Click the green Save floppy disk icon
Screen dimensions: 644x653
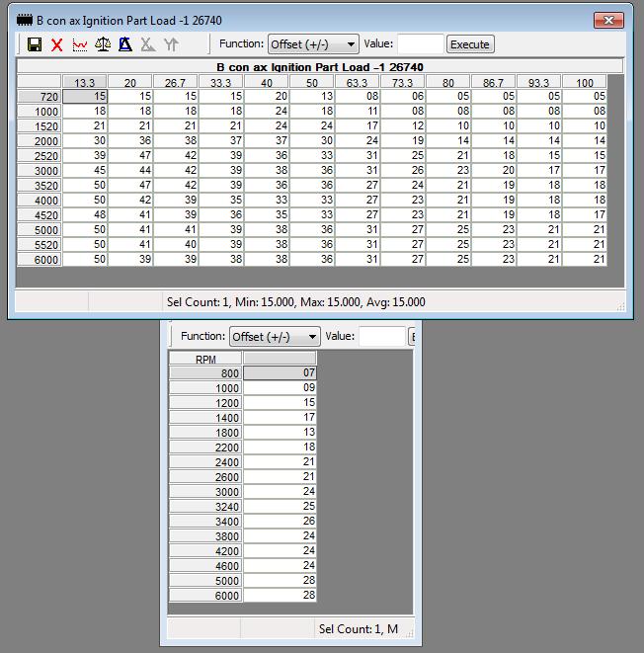click(35, 44)
